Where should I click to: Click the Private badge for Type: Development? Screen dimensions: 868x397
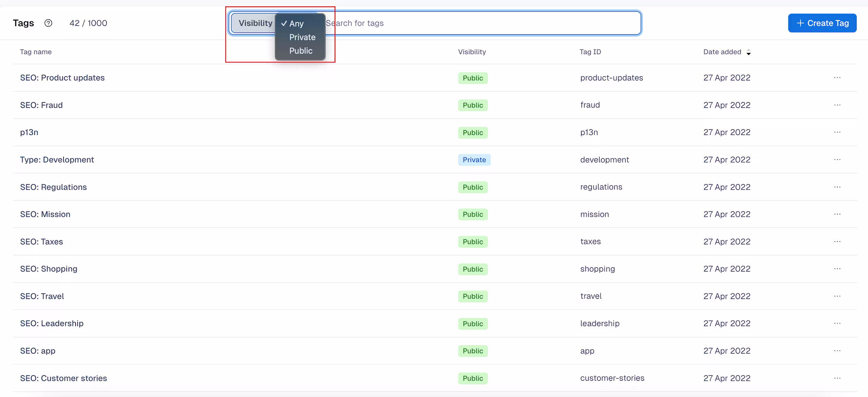474,160
